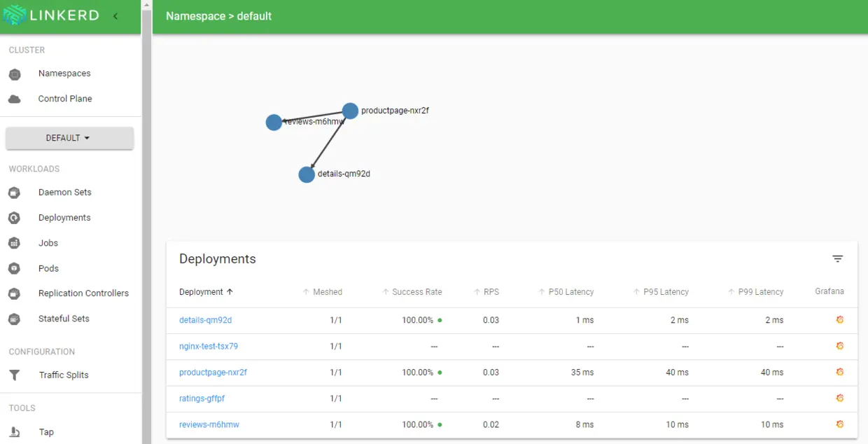Open Pods menu item

point(48,268)
